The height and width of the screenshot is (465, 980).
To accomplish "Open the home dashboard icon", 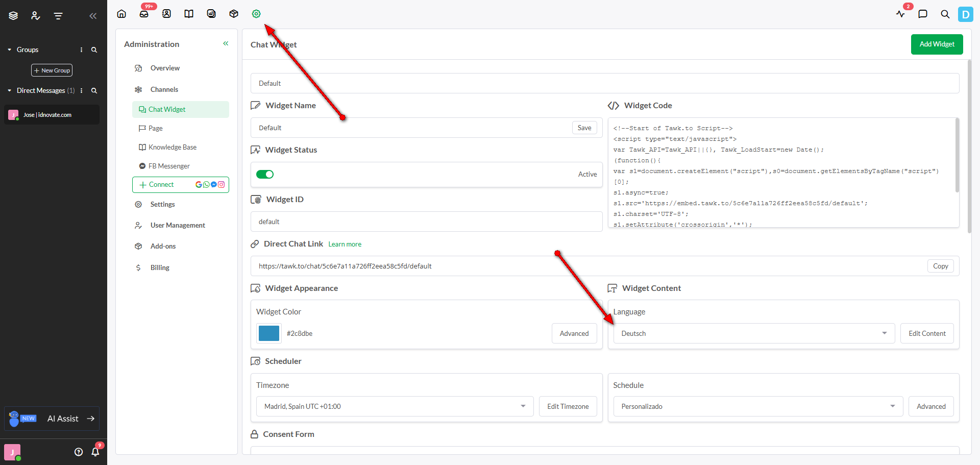I will point(121,14).
